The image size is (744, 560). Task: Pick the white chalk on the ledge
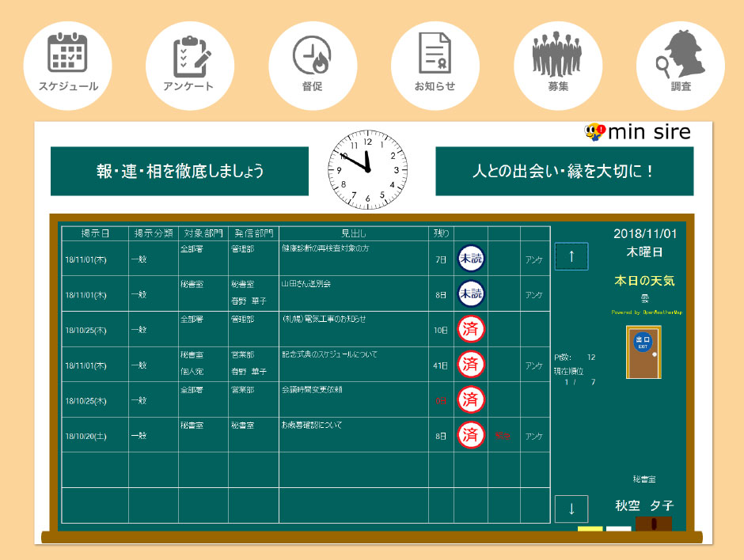[x=619, y=528]
